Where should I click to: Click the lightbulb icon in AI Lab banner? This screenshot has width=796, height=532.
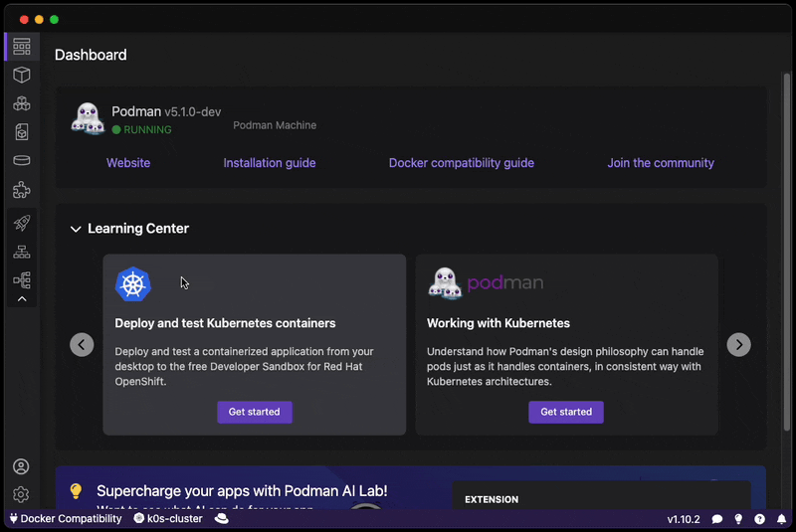tap(76, 491)
